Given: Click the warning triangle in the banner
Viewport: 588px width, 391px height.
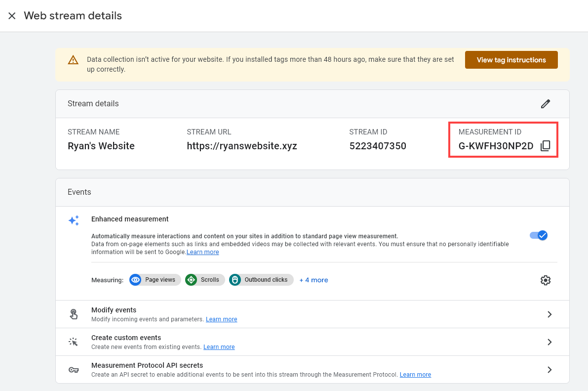Looking at the screenshot, I should (73, 60).
